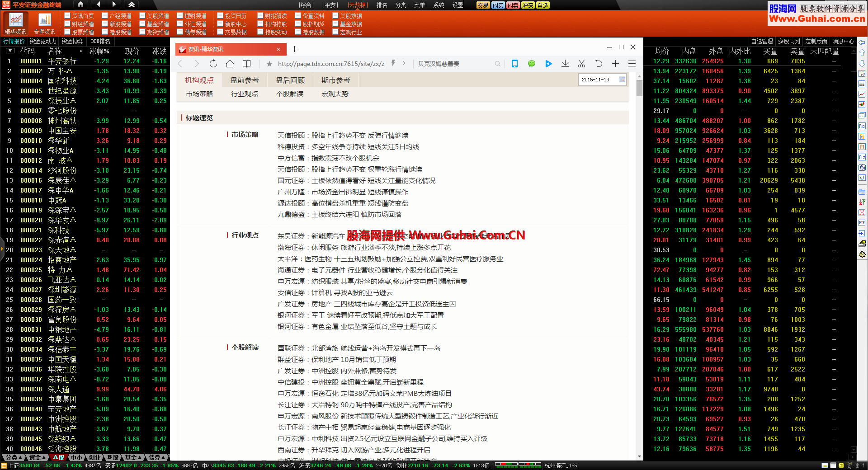This screenshot has width=868, height=470.
Task: Open the column dropdown left of 代码 header
Action: [x=10, y=51]
